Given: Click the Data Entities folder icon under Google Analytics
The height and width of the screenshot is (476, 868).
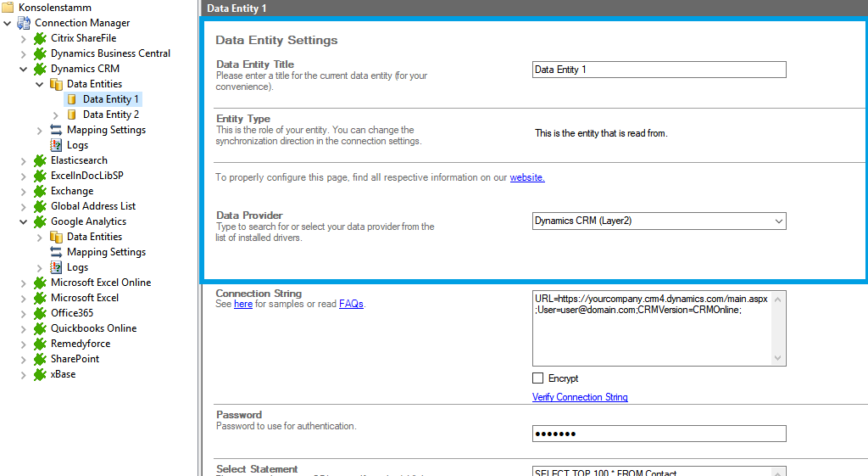Looking at the screenshot, I should point(56,237).
